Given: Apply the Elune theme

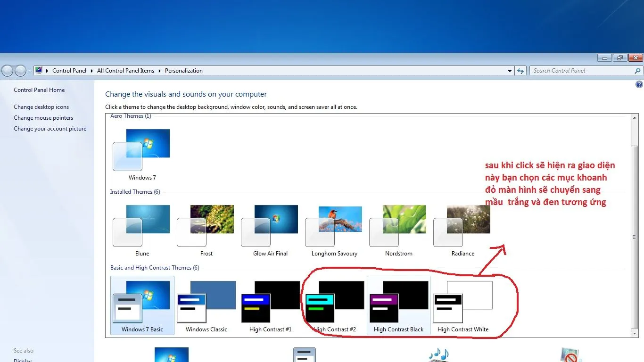Looking at the screenshot, I should pyautogui.click(x=142, y=231).
